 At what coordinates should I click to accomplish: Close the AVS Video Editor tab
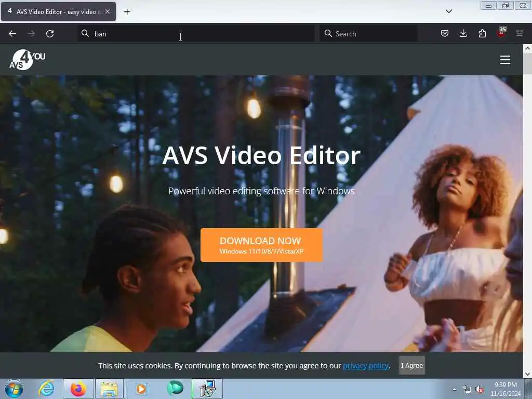108,11
